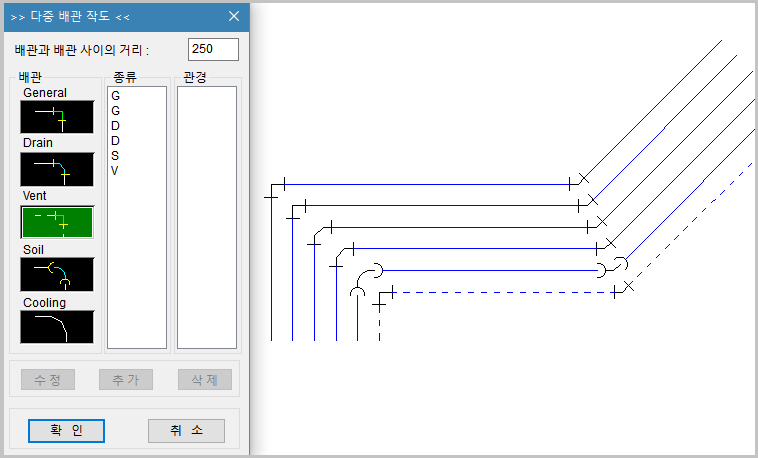758x458 pixels.
Task: Click the pipe spacing field showing 250
Action: (213, 49)
